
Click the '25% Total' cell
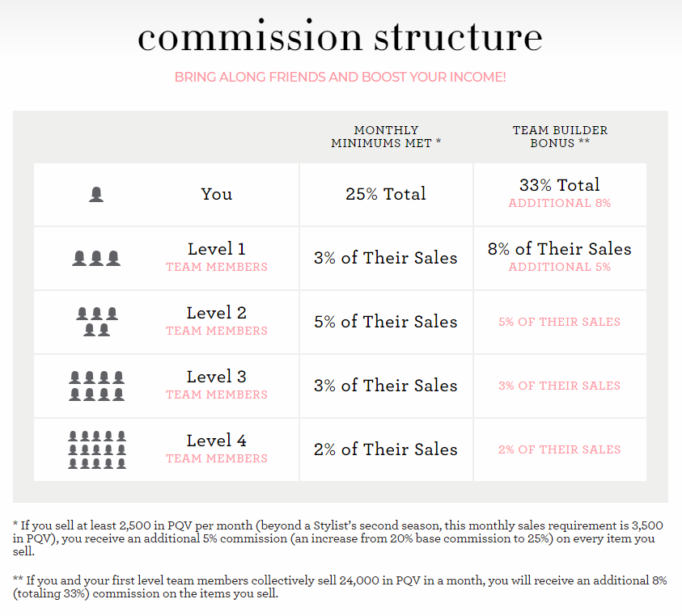pos(386,194)
